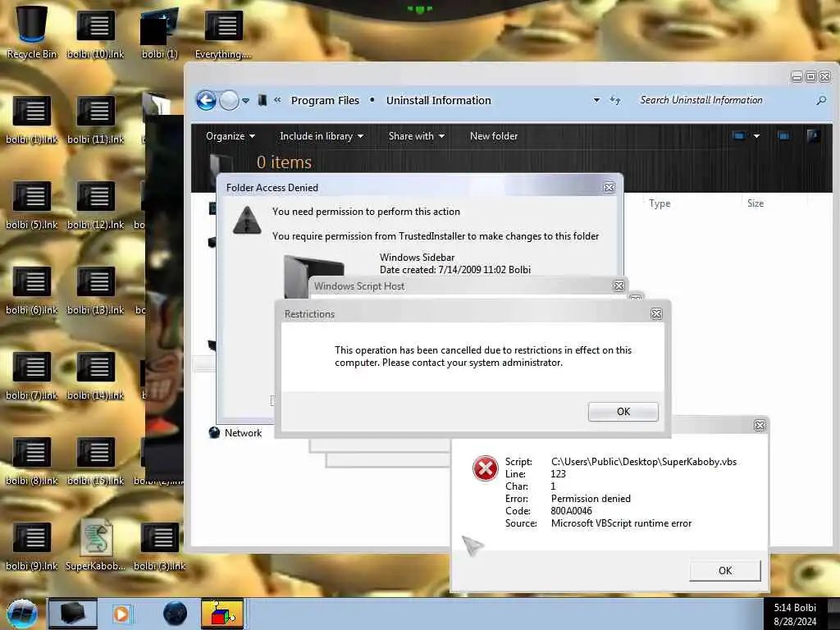This screenshot has width=840, height=630.
Task: Open the globe browser taskbar icon
Action: click(176, 614)
